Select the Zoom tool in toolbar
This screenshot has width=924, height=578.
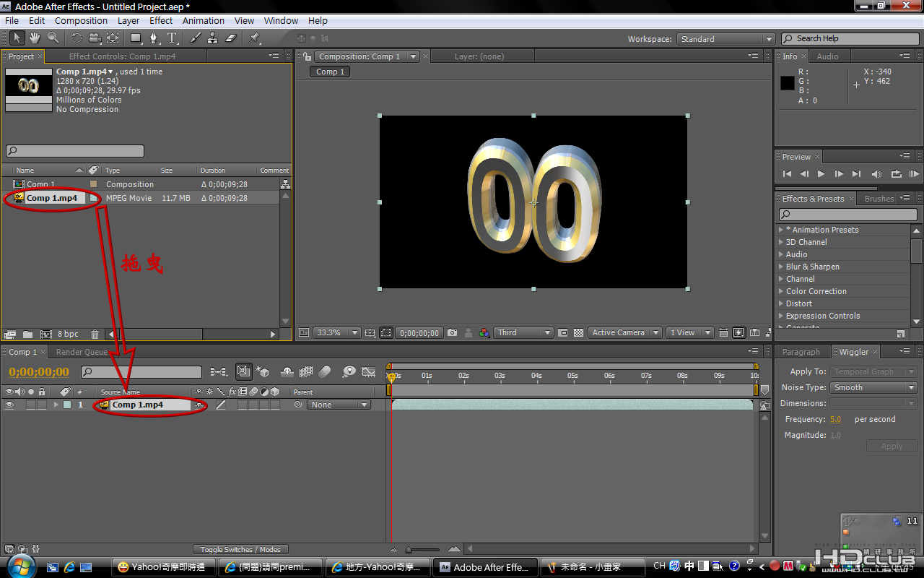pos(53,38)
